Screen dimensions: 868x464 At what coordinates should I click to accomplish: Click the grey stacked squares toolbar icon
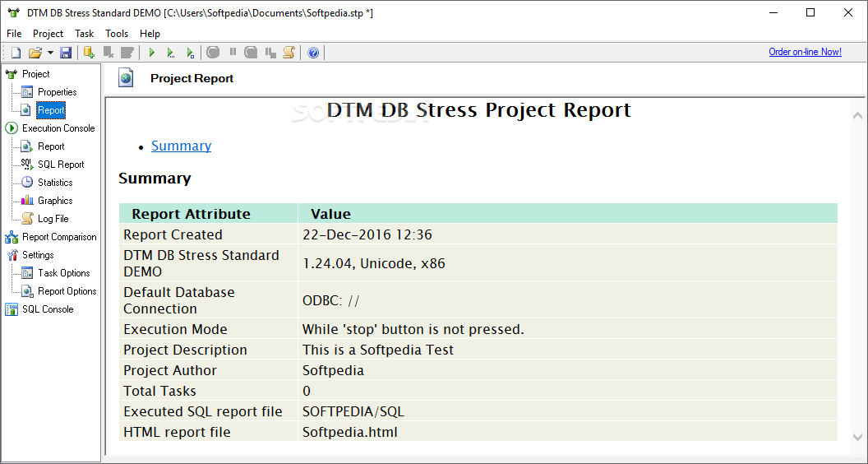coord(270,53)
